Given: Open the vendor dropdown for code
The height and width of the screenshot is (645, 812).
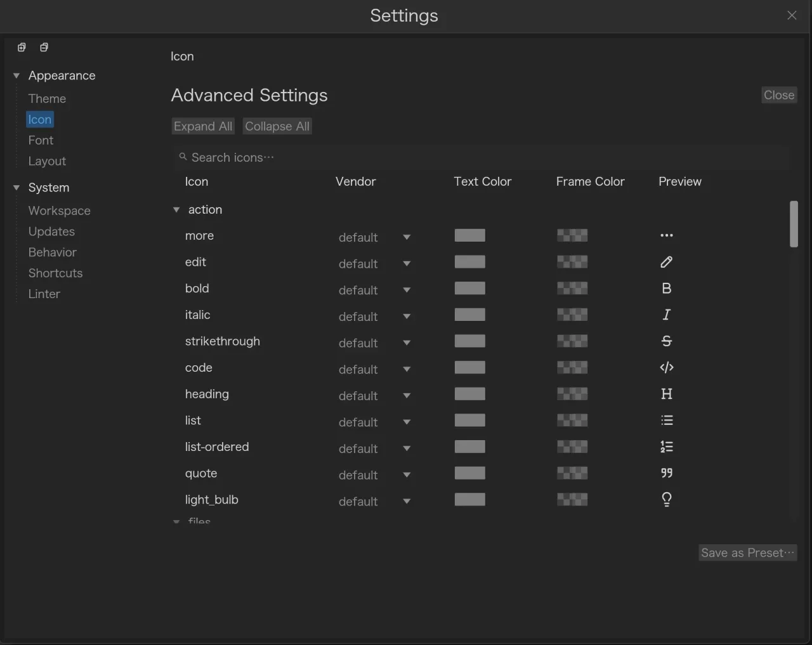Looking at the screenshot, I should click(374, 370).
